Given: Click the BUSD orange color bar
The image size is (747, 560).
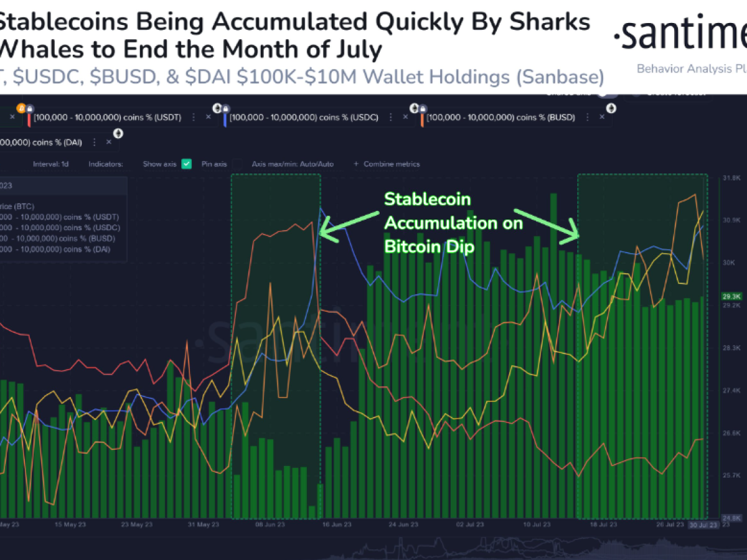Looking at the screenshot, I should click(x=423, y=117).
